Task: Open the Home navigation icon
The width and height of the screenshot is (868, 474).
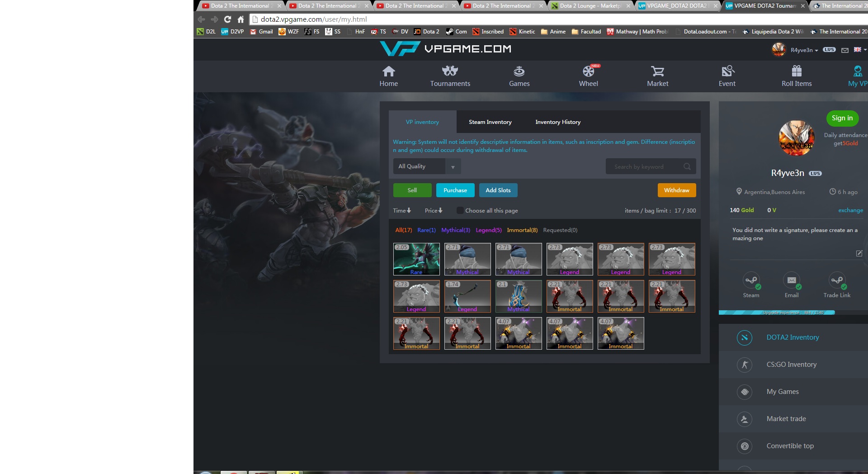Action: click(x=388, y=71)
